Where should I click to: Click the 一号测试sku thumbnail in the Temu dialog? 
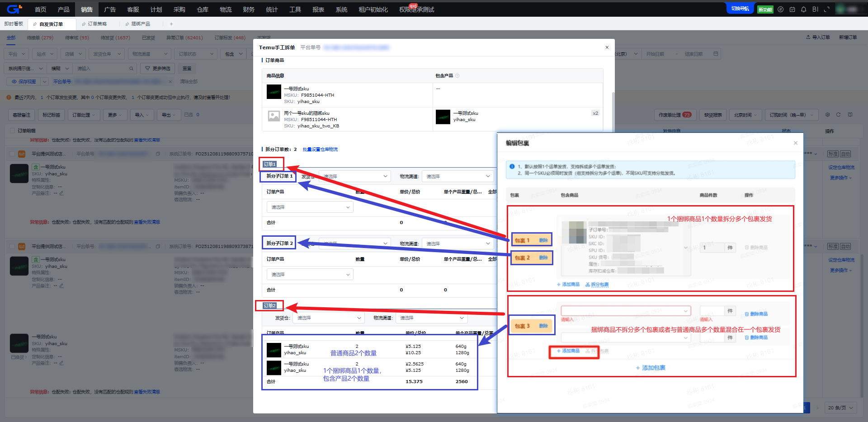pos(274,92)
